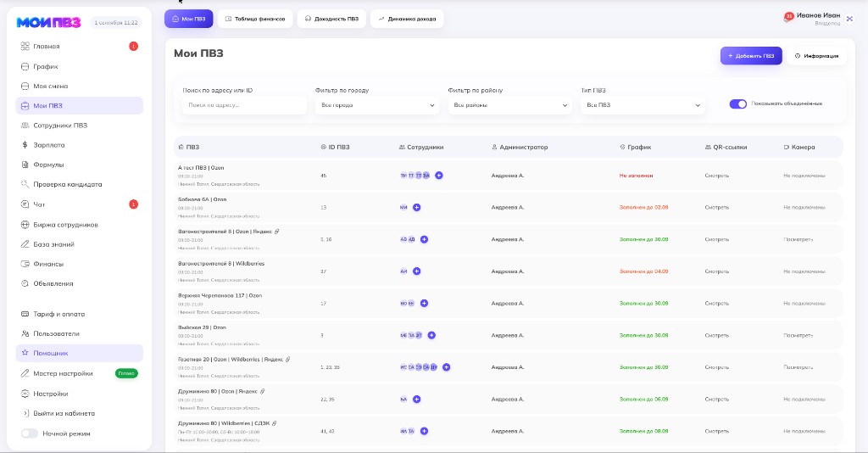868x453 pixels.
Task: Add employee to Бабкова 6А row
Action: point(417,208)
